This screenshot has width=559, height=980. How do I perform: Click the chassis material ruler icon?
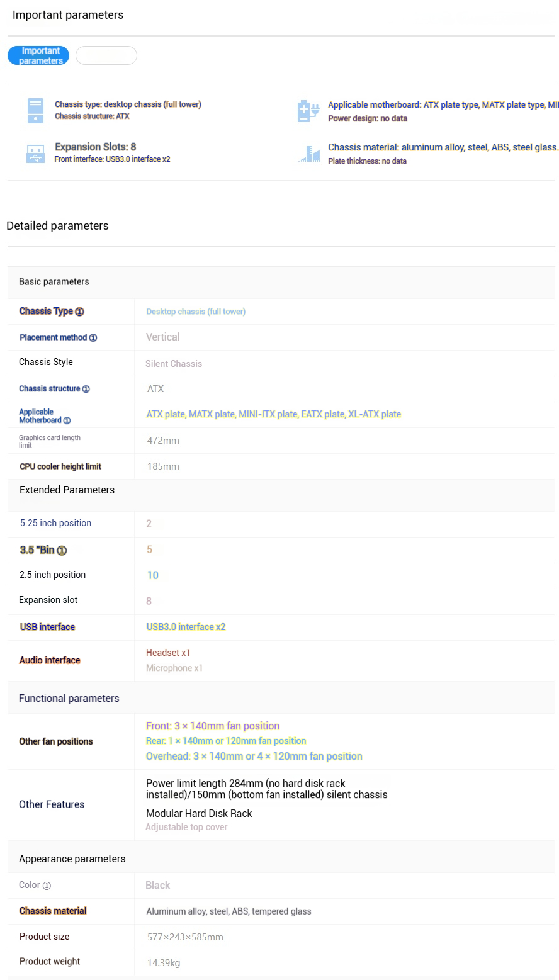(309, 154)
